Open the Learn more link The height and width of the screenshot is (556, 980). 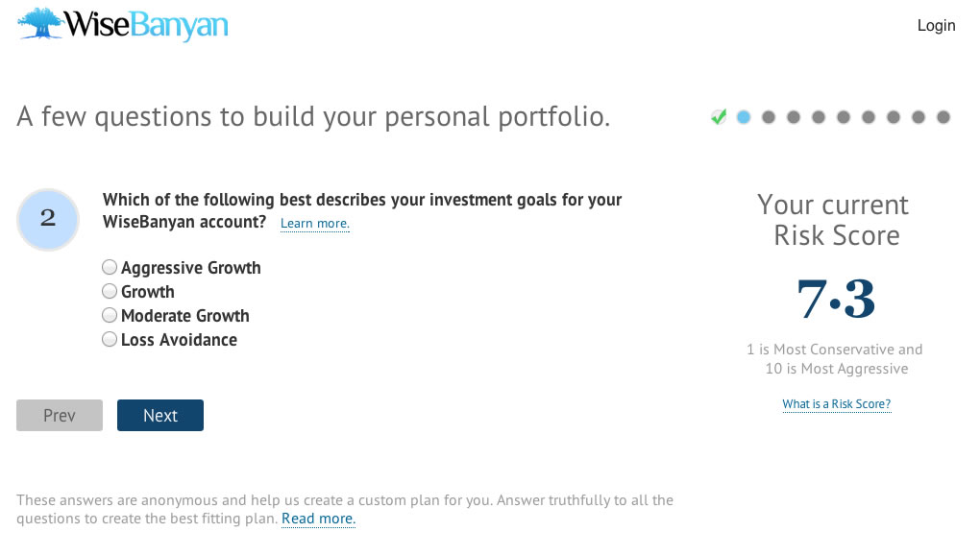click(x=315, y=224)
